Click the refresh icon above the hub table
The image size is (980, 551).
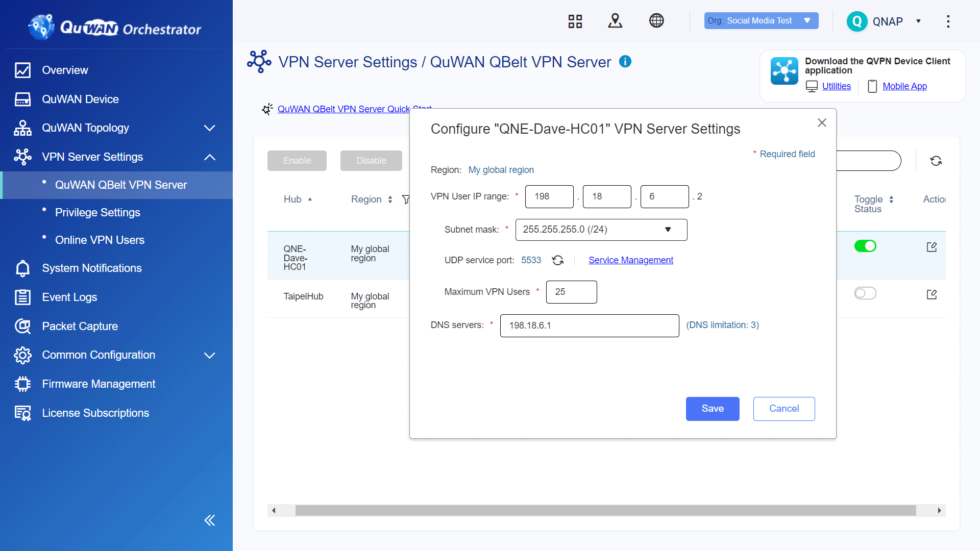coord(936,161)
